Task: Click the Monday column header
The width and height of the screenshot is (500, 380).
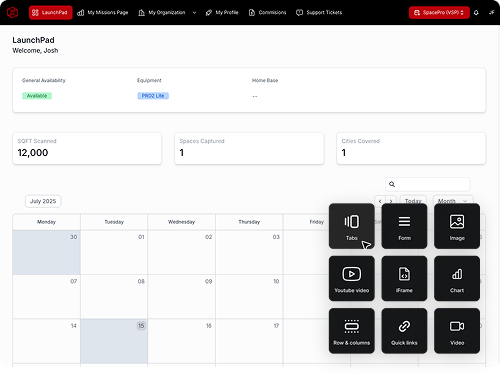Action: 46,222
